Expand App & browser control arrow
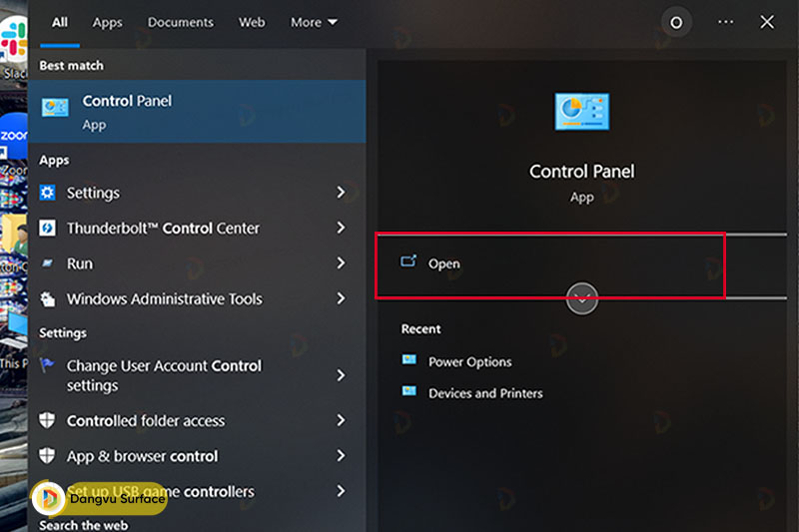This screenshot has width=799, height=532. pyautogui.click(x=341, y=455)
